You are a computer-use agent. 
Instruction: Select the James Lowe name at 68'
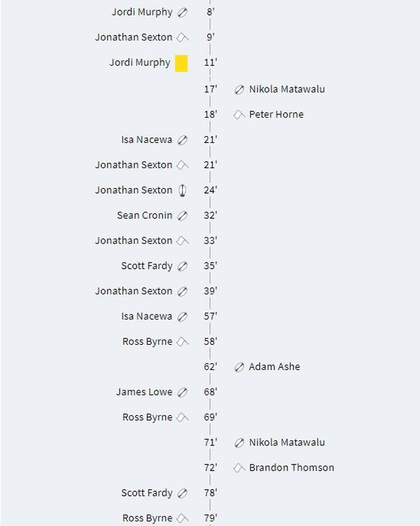click(144, 392)
